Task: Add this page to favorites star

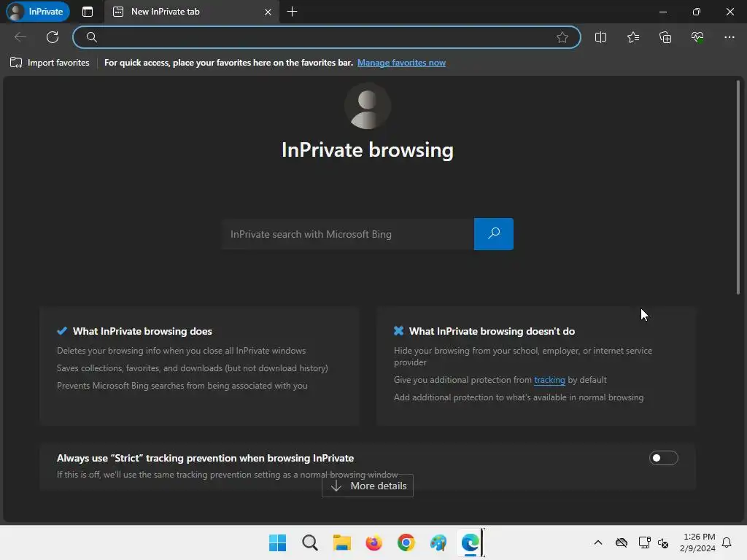Action: pos(562,37)
